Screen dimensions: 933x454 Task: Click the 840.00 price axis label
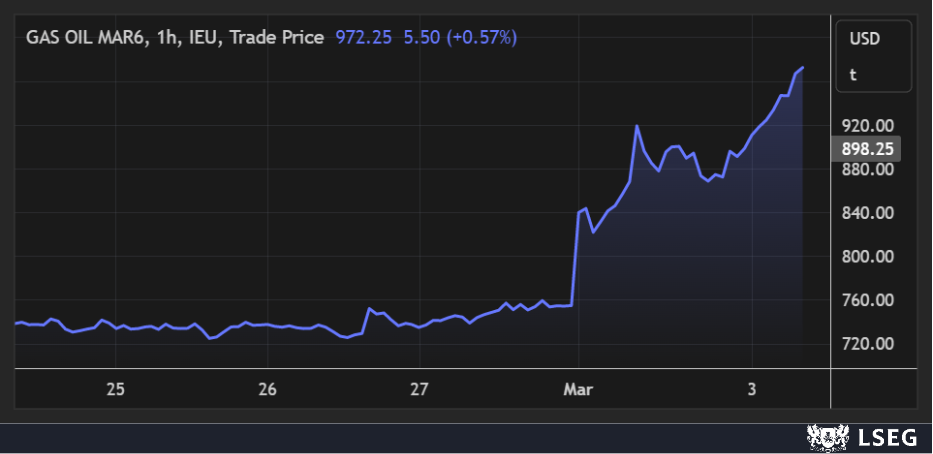pos(868,213)
